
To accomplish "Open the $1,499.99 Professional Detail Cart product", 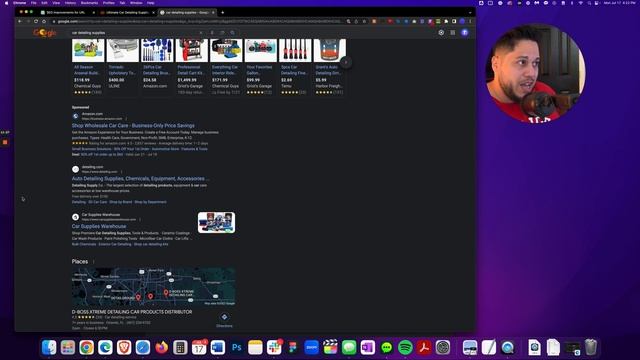I will point(191,67).
